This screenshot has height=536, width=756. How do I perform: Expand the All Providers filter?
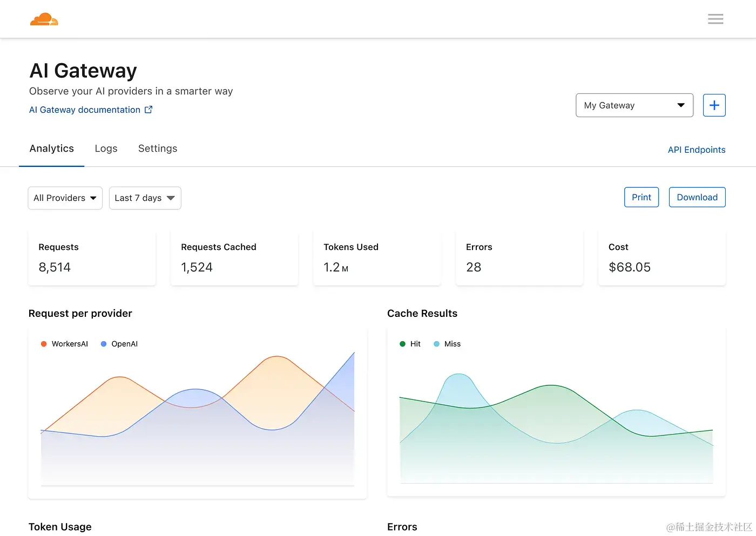pyautogui.click(x=65, y=198)
